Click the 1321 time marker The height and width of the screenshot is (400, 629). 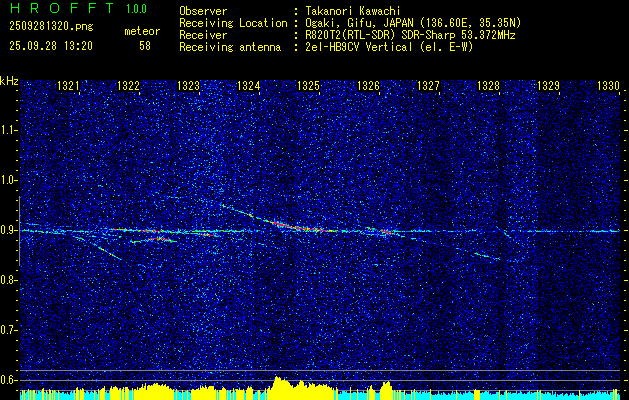pyautogui.click(x=68, y=86)
